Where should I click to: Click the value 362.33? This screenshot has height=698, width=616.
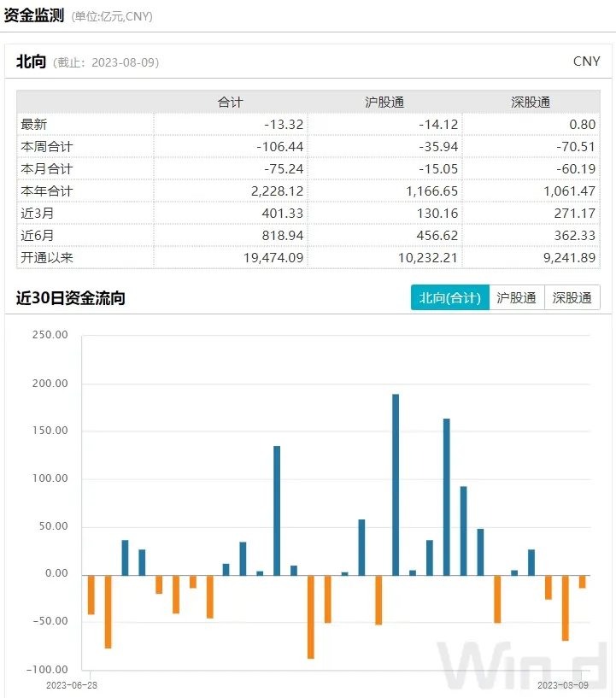pos(575,236)
